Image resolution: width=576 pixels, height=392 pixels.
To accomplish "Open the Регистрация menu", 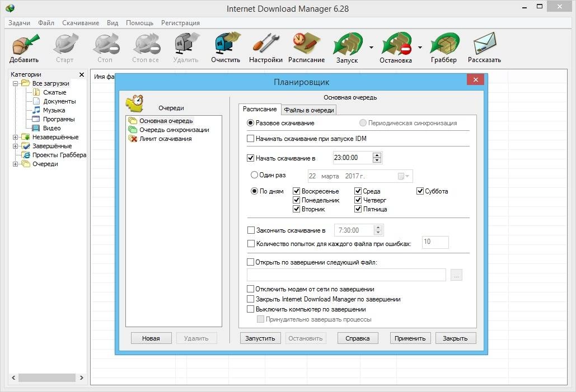I will click(180, 23).
